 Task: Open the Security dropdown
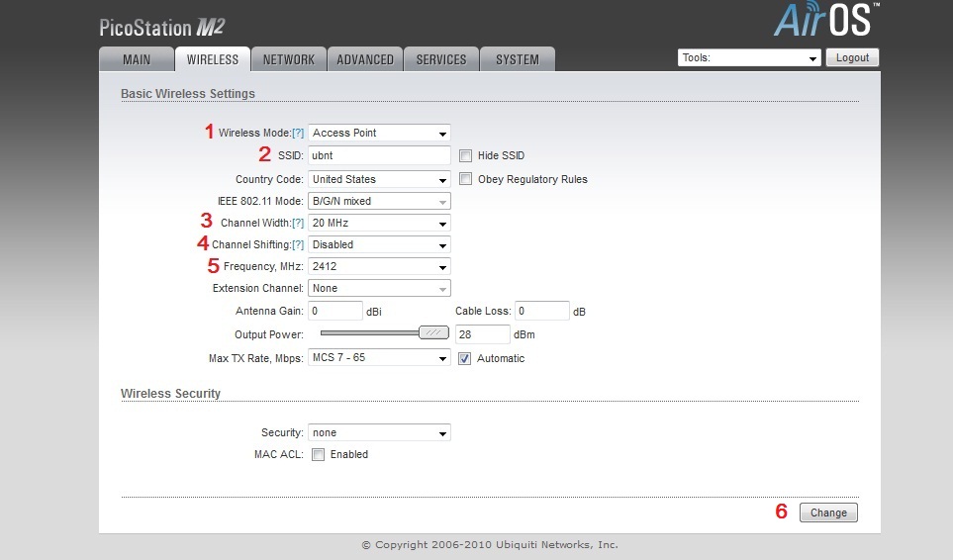pyautogui.click(x=379, y=433)
